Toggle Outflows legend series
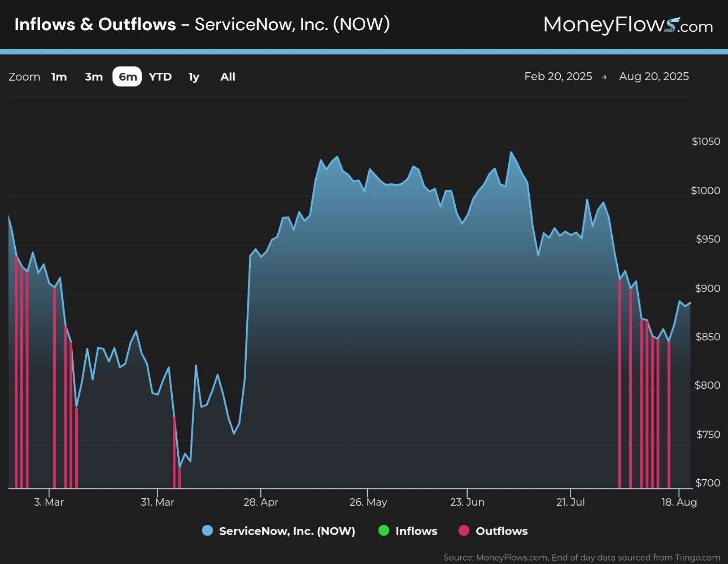The image size is (728, 564). (x=493, y=531)
